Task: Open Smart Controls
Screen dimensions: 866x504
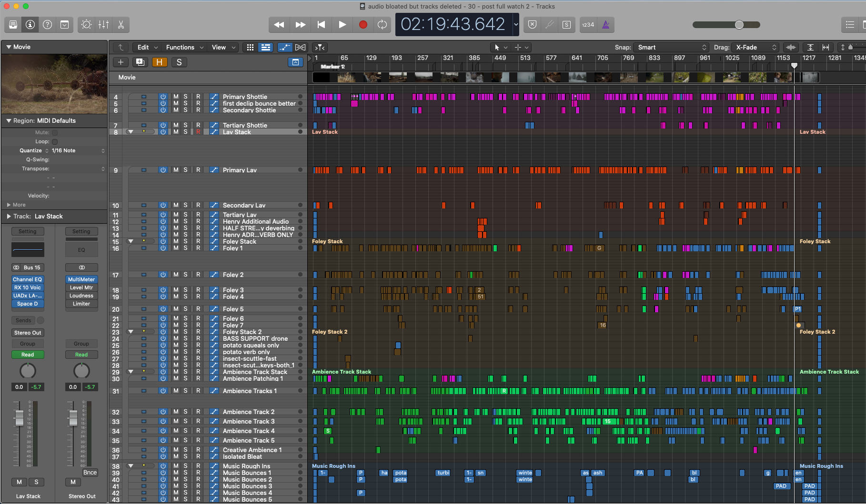Action: pos(86,25)
